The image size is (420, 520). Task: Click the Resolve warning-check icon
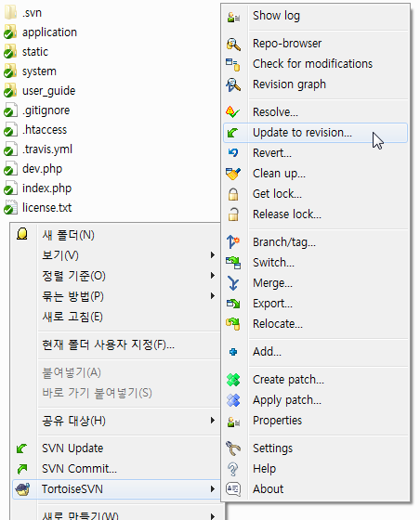point(232,112)
